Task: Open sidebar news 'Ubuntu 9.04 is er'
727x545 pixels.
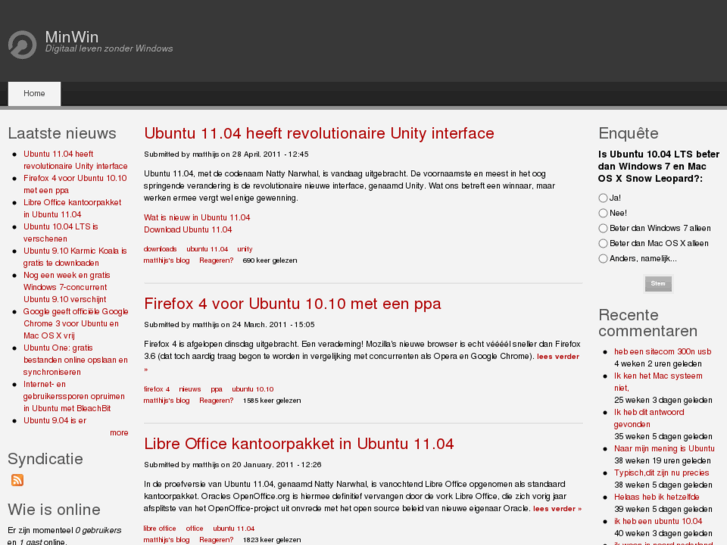Action: click(55, 421)
